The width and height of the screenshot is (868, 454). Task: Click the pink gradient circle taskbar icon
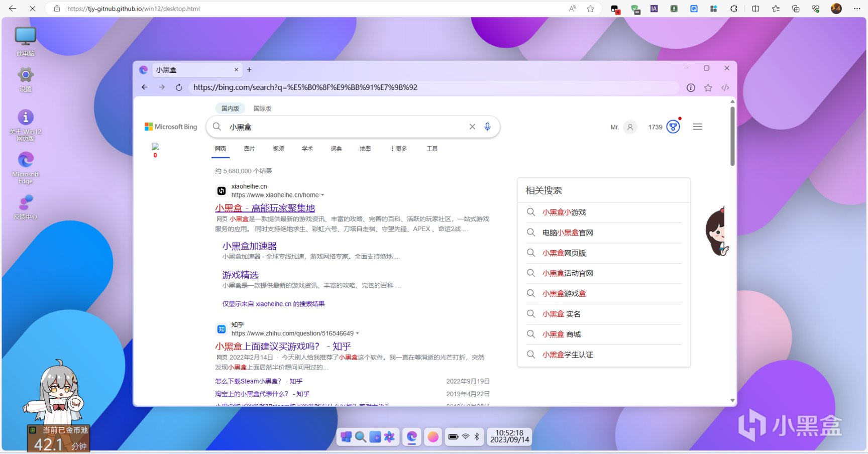(433, 437)
